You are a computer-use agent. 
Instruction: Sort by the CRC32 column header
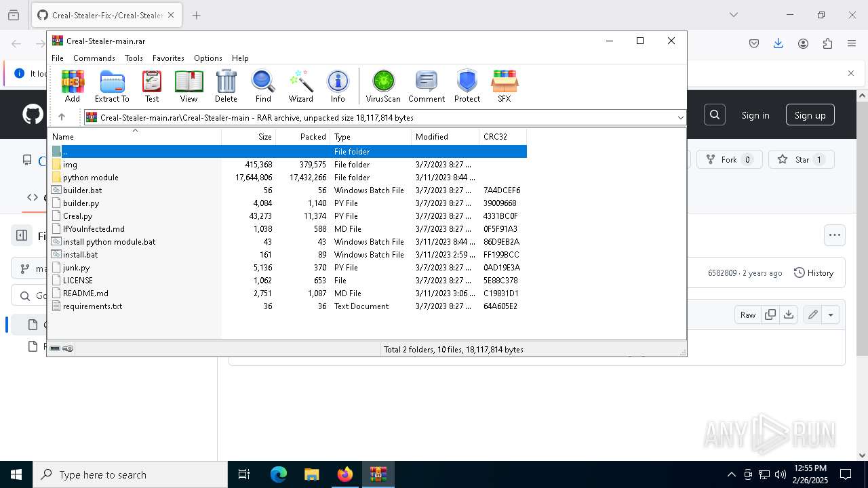[503, 137]
